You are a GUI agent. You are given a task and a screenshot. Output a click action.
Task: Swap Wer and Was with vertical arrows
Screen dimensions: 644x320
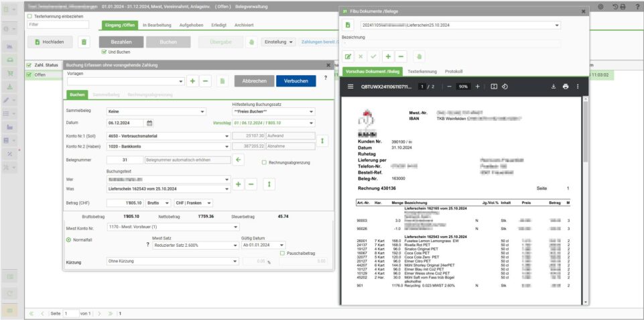tap(269, 184)
